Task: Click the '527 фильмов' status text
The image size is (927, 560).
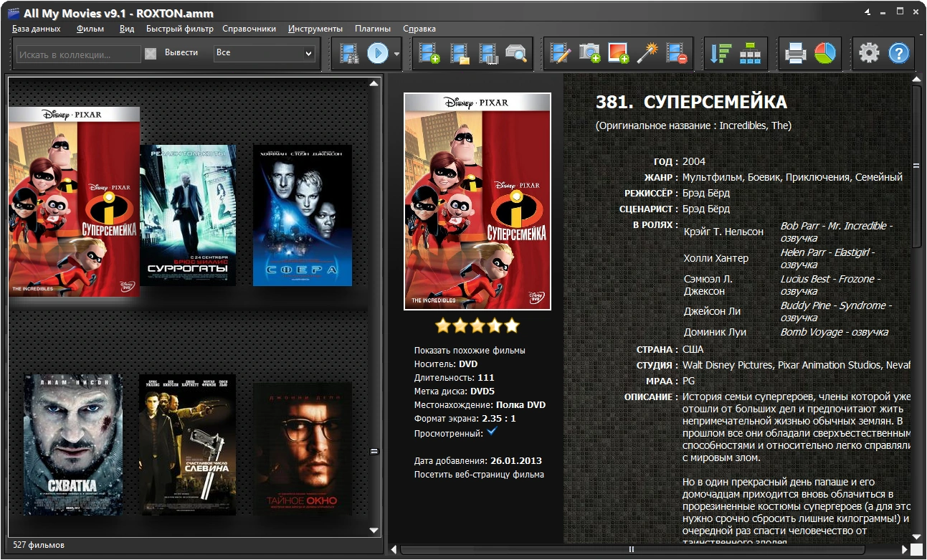Action: click(39, 545)
